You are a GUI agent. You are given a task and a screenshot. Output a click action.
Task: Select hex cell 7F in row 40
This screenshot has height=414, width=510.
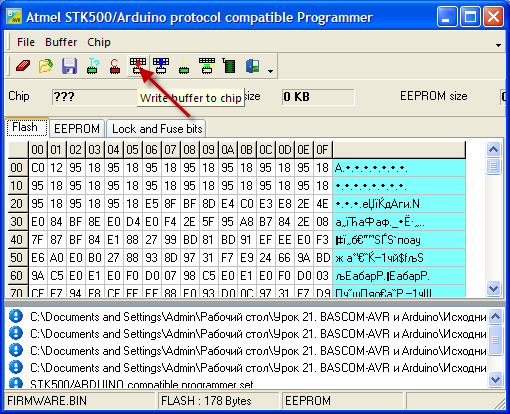coord(38,240)
